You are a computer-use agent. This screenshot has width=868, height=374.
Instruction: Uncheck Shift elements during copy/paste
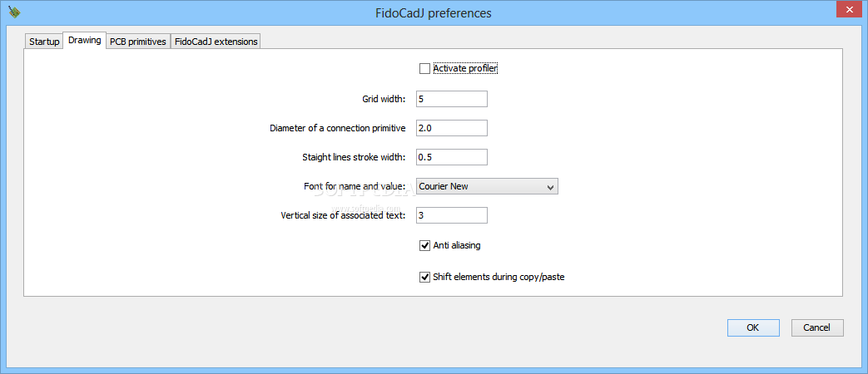424,277
